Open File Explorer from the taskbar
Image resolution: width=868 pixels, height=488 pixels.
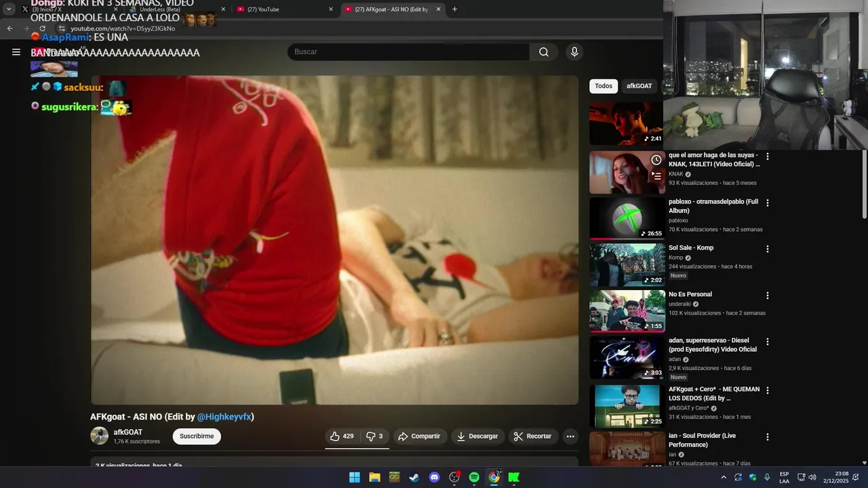374,477
